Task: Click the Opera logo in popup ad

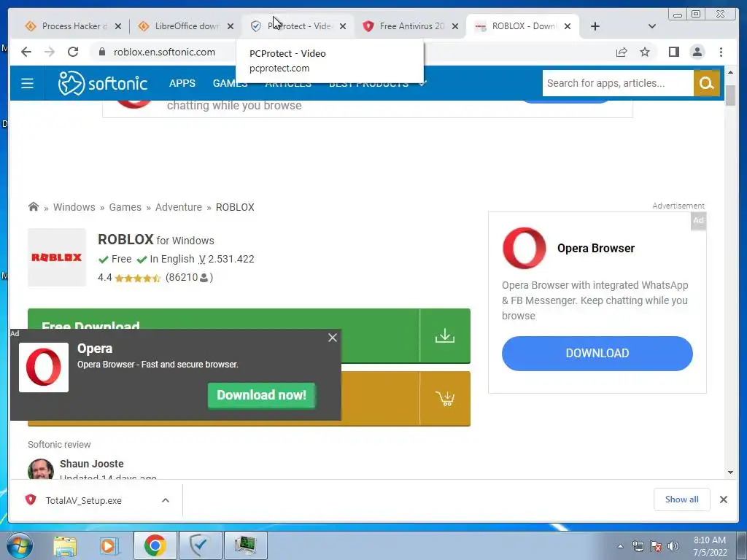Action: click(44, 367)
